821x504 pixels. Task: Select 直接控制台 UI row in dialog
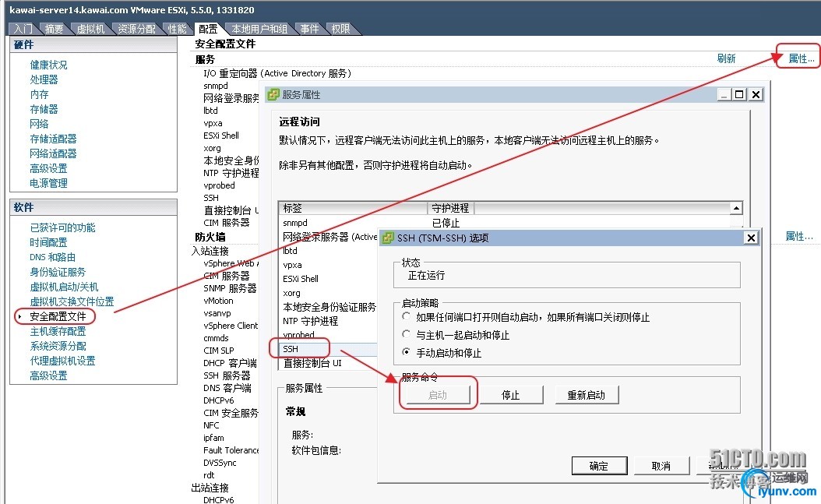click(328, 363)
